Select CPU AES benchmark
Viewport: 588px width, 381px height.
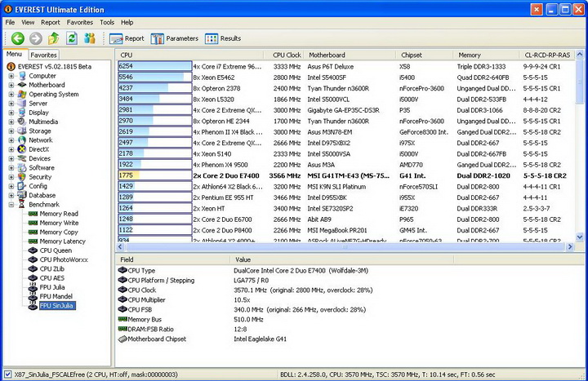tap(51, 278)
